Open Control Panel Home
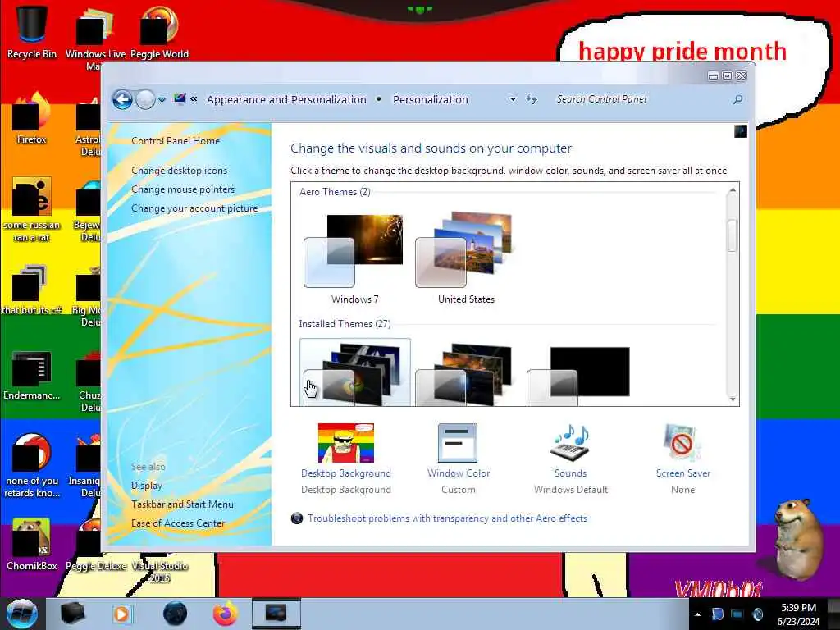 (176, 141)
